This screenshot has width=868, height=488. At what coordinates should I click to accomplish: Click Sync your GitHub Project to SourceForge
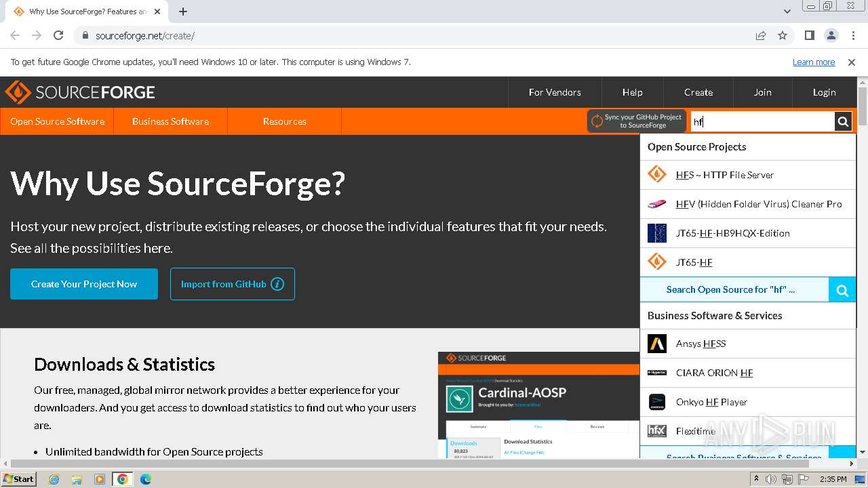[637, 121]
